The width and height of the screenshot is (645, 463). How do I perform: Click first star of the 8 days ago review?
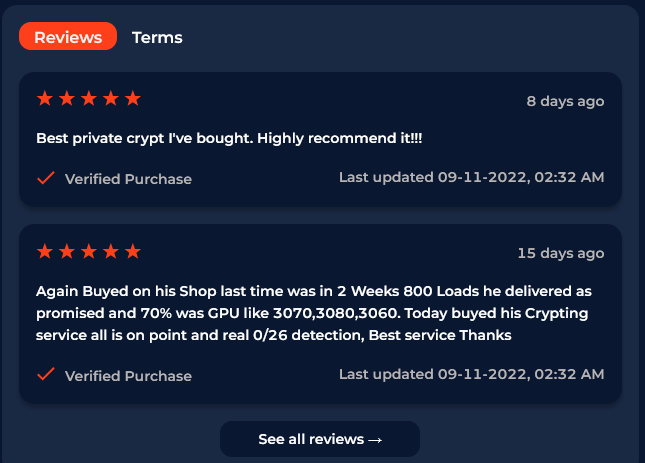click(x=45, y=99)
